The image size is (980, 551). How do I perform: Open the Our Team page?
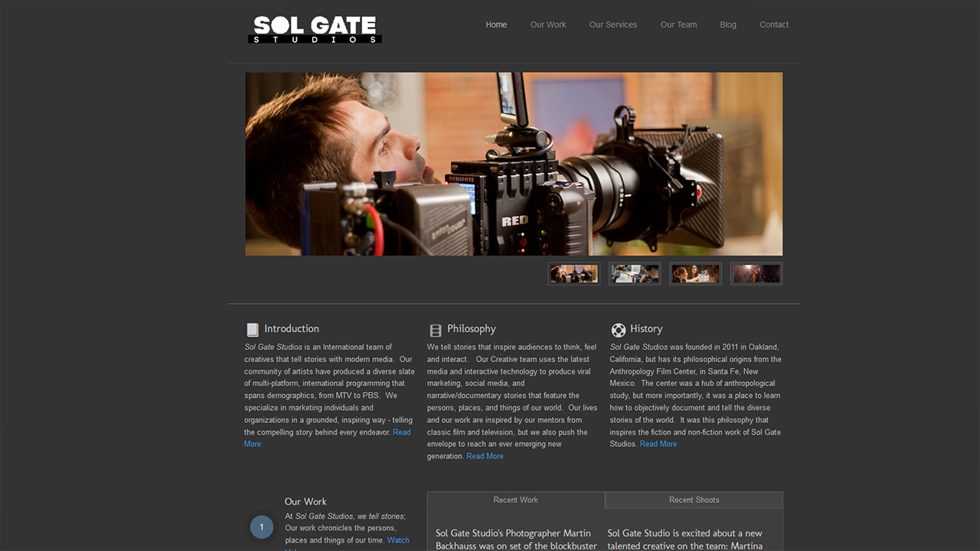(678, 24)
